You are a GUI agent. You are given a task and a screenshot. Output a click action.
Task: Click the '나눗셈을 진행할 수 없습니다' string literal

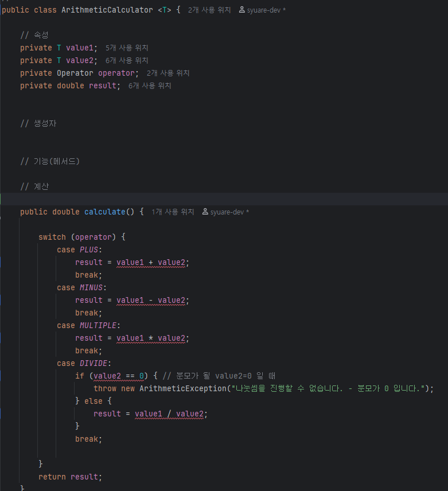pos(328,388)
